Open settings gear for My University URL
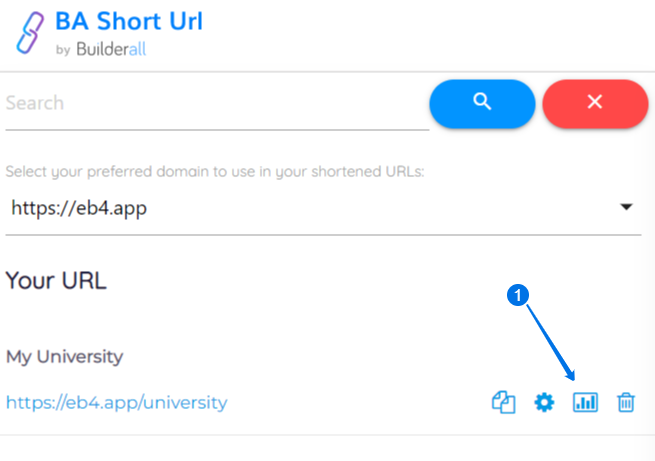Image resolution: width=655 pixels, height=461 pixels. tap(544, 403)
